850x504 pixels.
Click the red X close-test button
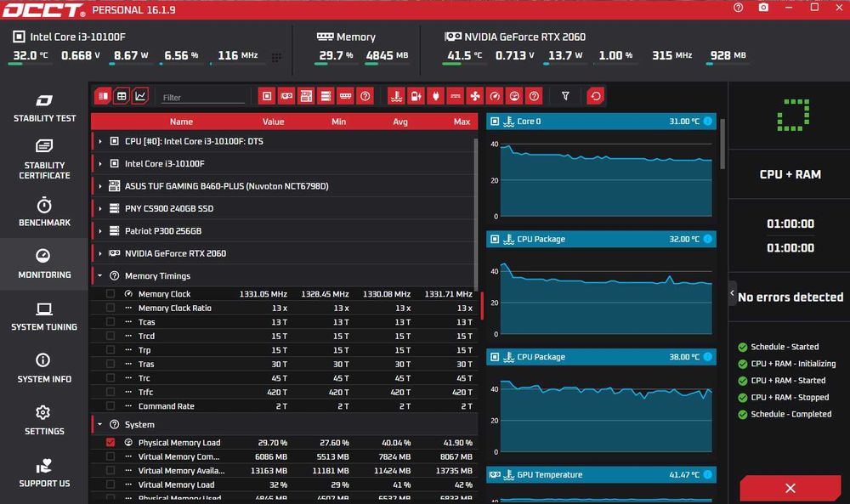(x=790, y=489)
